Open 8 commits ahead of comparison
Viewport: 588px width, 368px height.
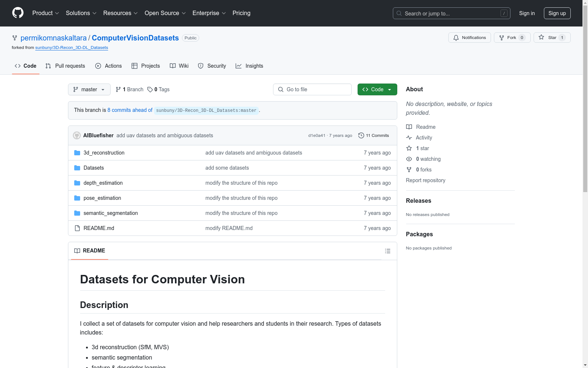tap(130, 110)
